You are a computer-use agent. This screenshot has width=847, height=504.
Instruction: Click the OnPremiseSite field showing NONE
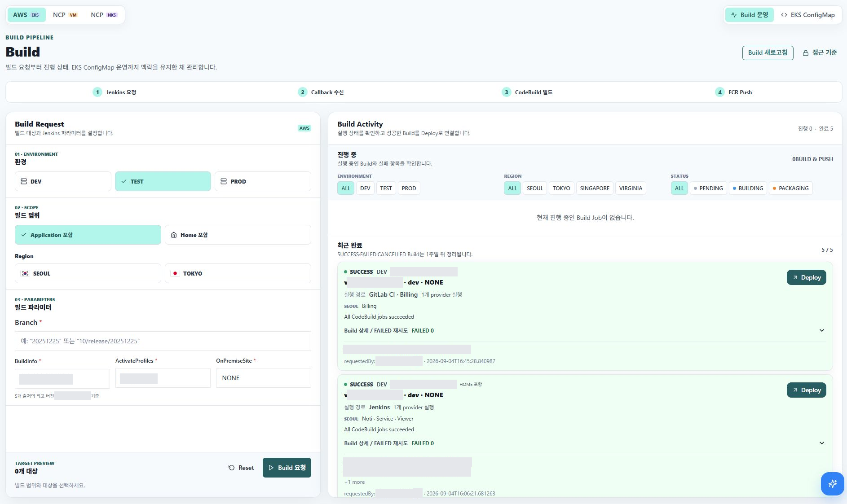click(264, 378)
